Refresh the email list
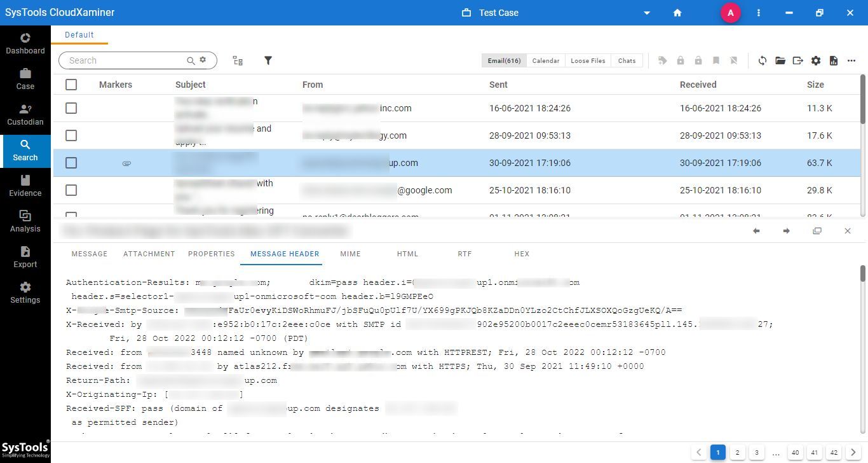Viewport: 868px width, 463px height. click(763, 60)
